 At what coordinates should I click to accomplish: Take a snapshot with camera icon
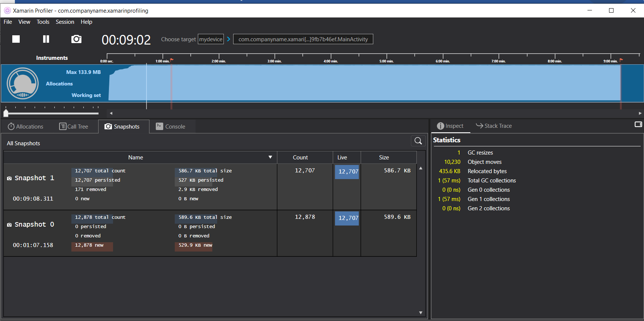coord(76,39)
